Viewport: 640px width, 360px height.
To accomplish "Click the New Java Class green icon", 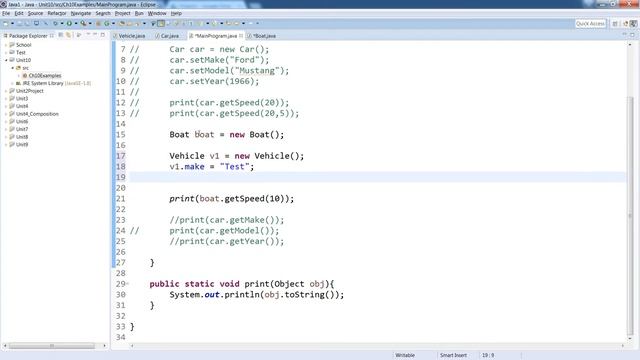I will click(x=107, y=24).
